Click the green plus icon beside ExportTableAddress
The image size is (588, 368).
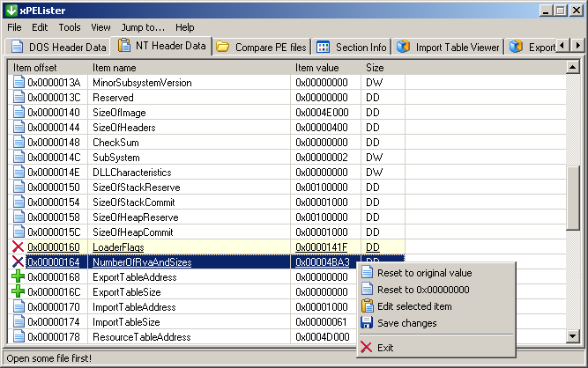click(18, 277)
